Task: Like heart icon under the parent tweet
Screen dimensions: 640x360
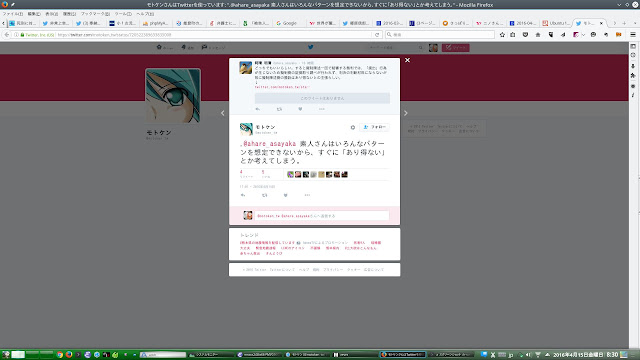Action: point(300,109)
